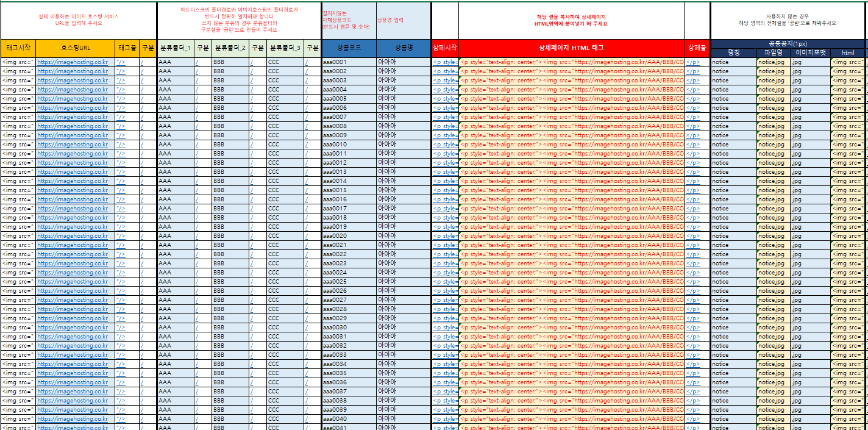Click the blue 상품명 header
868x430 pixels.
[x=404, y=48]
